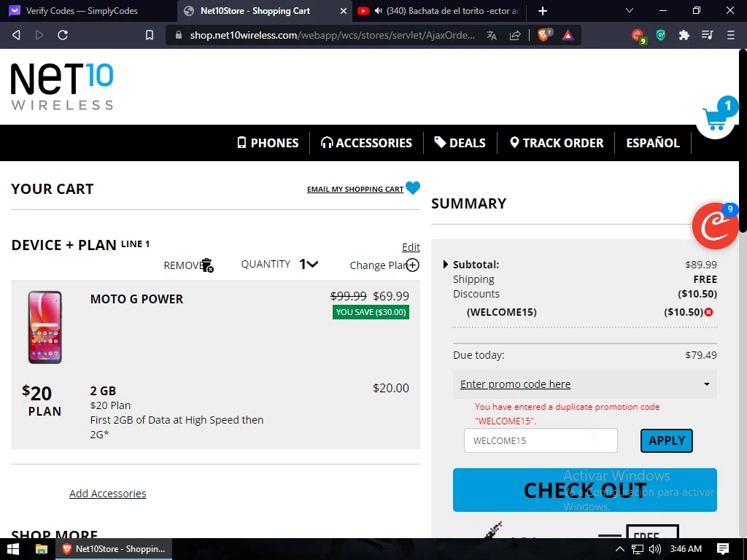Open the green shield extension icon
This screenshot has height=560, width=747.
tap(661, 35)
